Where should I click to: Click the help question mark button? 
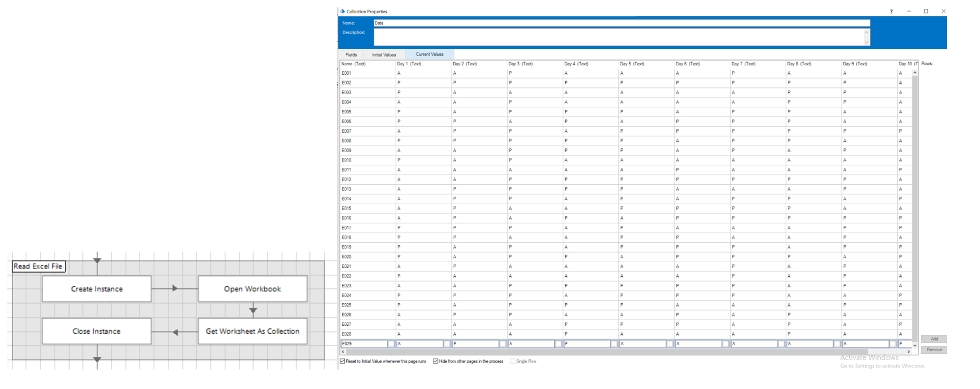(891, 12)
